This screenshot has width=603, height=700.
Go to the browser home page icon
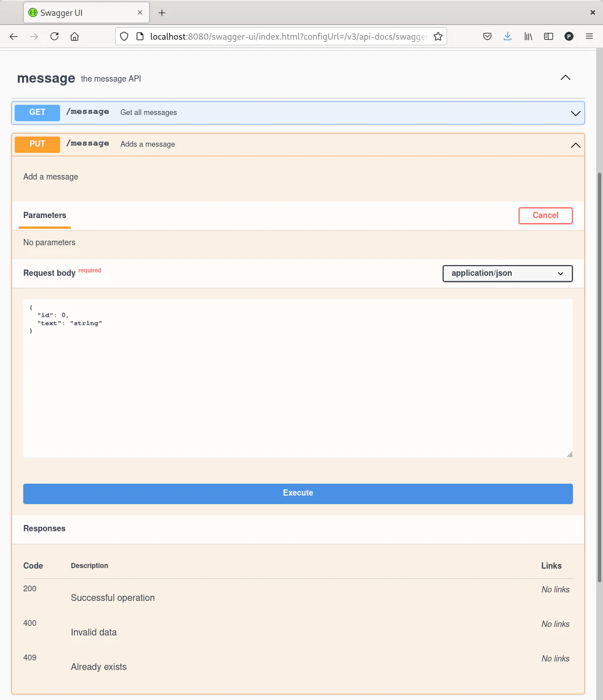(x=74, y=36)
